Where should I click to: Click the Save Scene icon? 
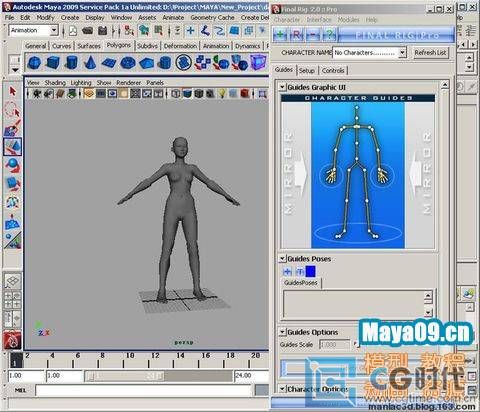coord(103,31)
